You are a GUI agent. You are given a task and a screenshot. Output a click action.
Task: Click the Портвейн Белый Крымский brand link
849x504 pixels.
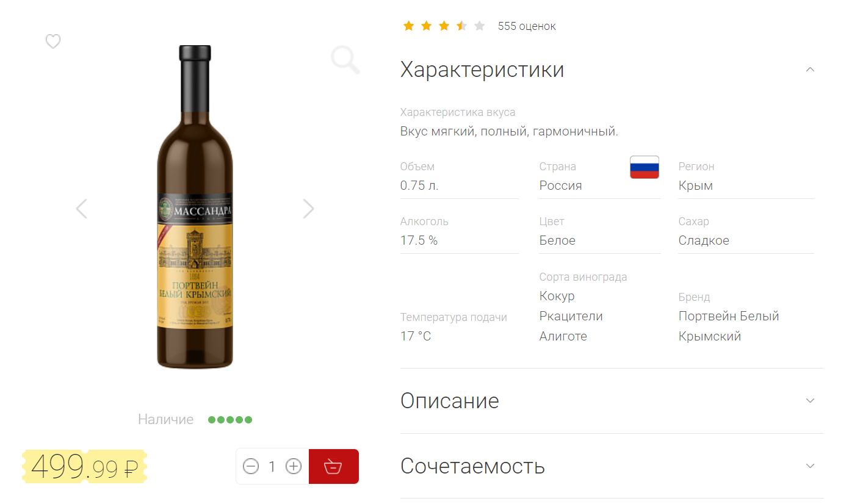tap(729, 326)
